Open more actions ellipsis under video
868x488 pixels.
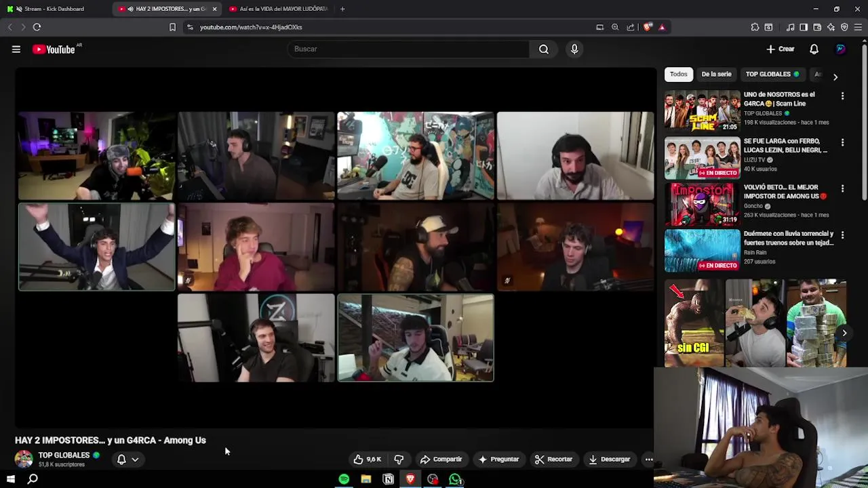648,459
